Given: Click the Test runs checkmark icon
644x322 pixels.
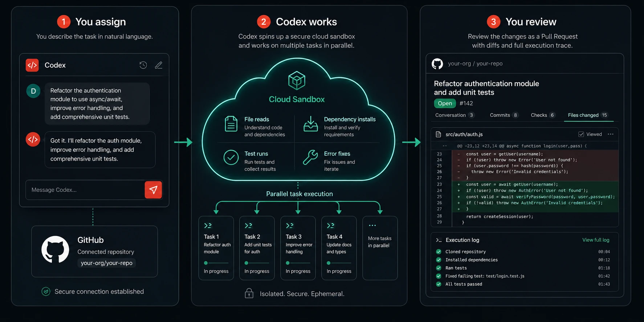Looking at the screenshot, I should (x=231, y=158).
